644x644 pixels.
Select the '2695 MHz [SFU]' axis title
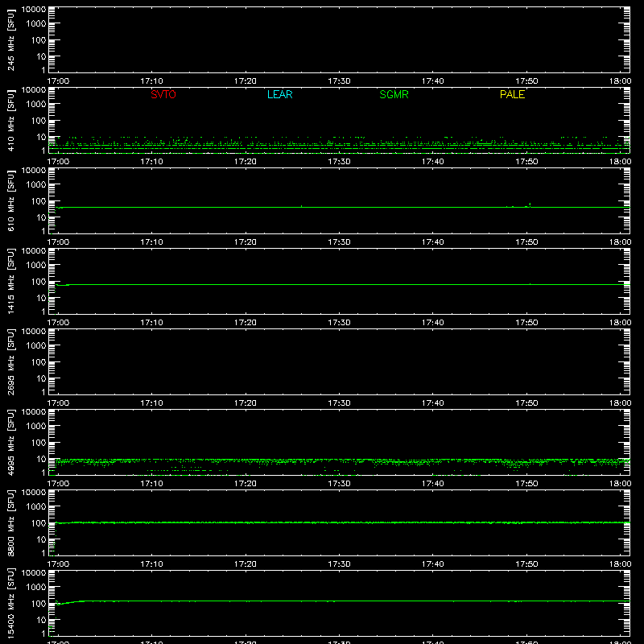point(10,361)
